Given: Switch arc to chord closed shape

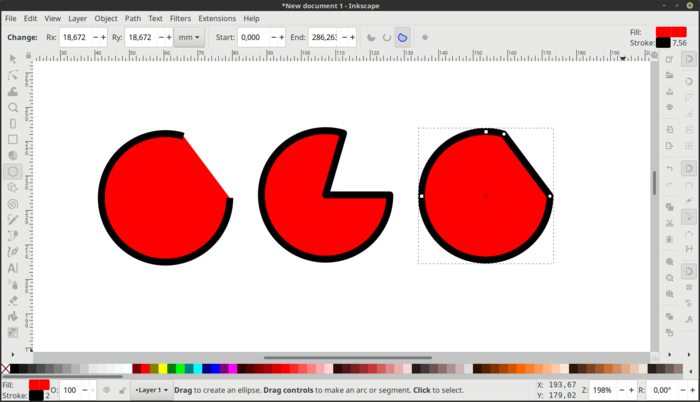Looking at the screenshot, I should [402, 38].
